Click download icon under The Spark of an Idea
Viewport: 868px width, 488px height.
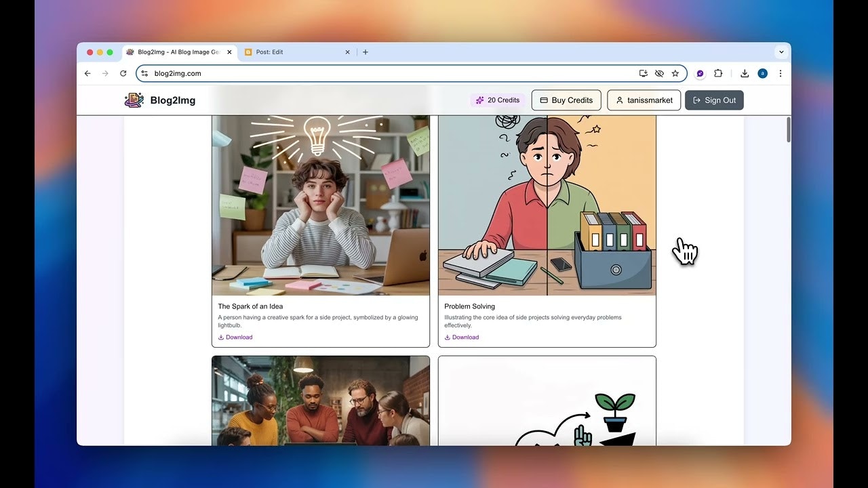[x=221, y=337]
